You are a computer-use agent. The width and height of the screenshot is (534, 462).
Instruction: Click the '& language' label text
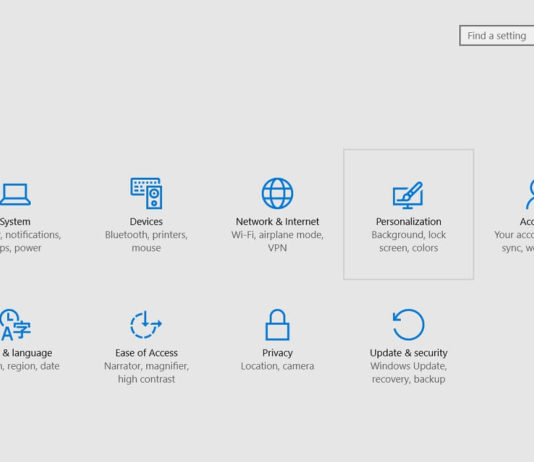pos(27,353)
